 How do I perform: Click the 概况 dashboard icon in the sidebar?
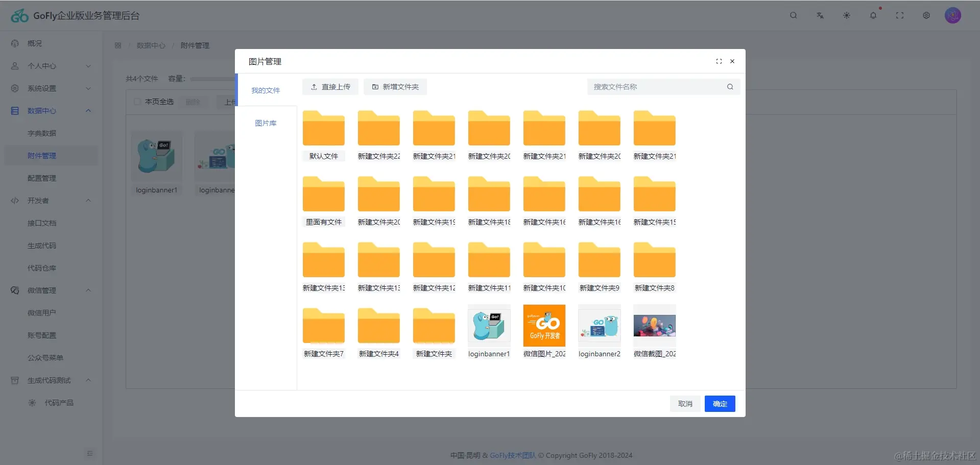click(x=15, y=43)
